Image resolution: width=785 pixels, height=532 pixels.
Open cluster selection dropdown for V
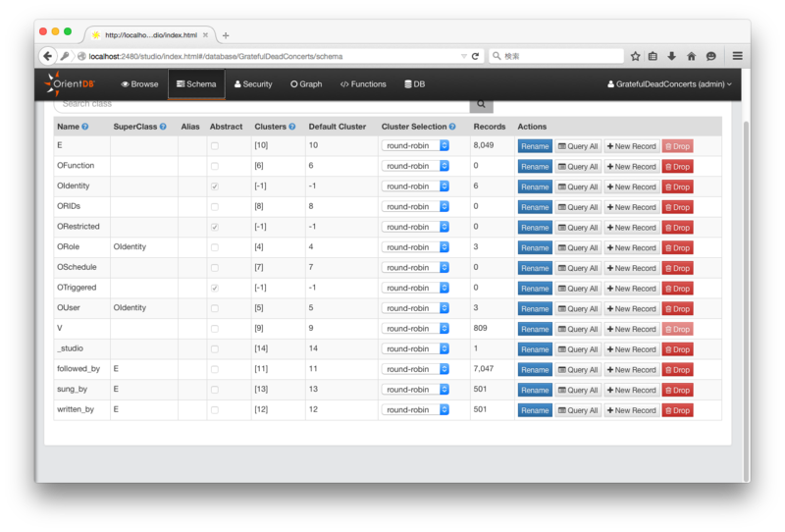point(415,329)
